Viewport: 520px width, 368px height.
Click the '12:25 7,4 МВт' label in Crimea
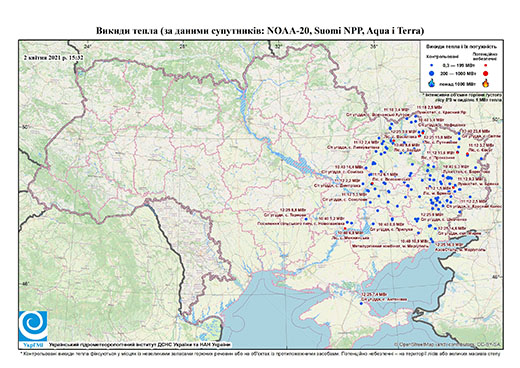374,295
